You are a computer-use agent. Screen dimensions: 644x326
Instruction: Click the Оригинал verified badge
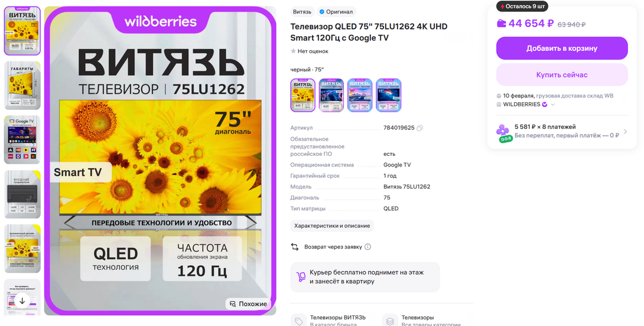[x=336, y=12]
